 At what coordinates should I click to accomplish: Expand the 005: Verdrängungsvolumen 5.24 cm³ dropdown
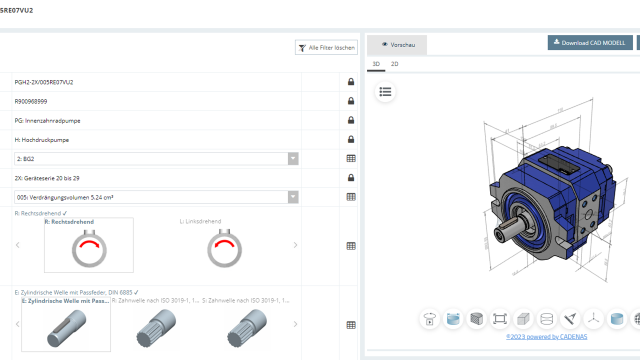156,197
